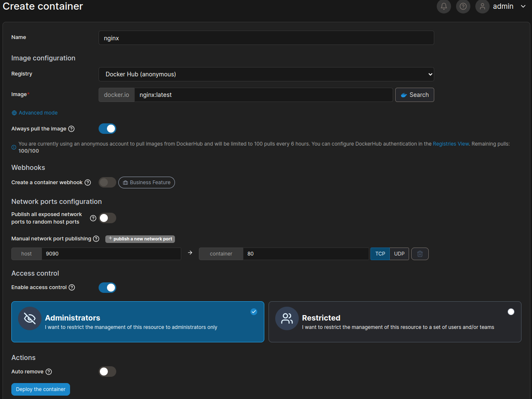Screen dimensions: 532x399
Task: Follow the Registries View link
Action: (x=451, y=143)
